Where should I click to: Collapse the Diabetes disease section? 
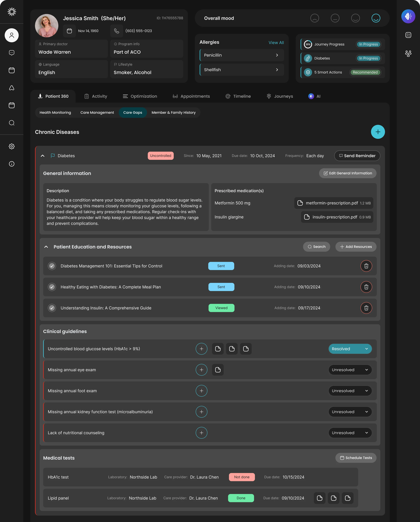[x=43, y=156]
